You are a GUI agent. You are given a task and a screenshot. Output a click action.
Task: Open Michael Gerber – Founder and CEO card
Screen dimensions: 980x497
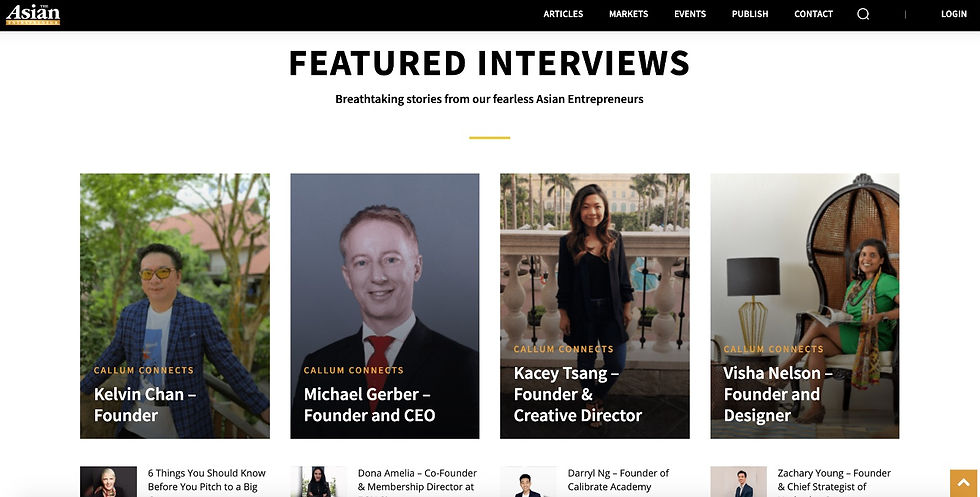point(385,306)
